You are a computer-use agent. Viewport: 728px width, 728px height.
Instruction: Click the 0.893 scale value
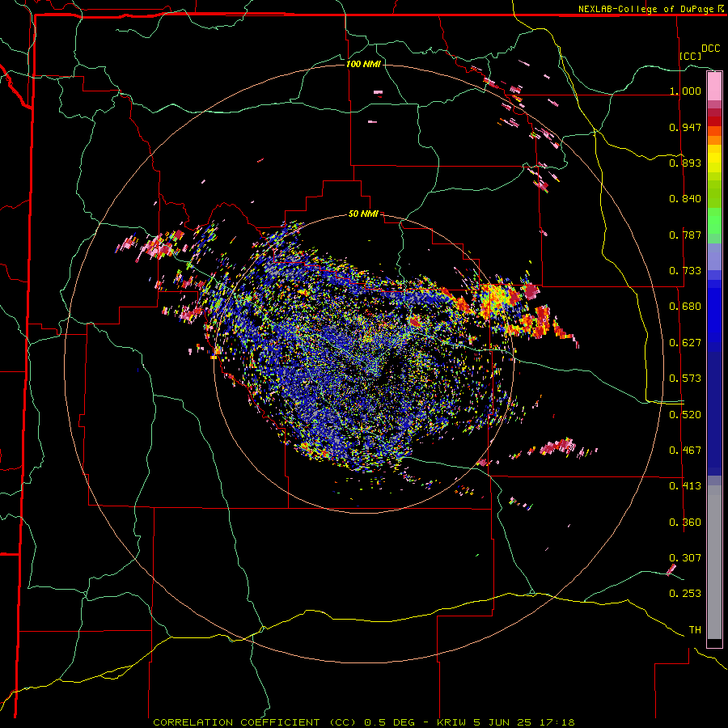pos(685,163)
